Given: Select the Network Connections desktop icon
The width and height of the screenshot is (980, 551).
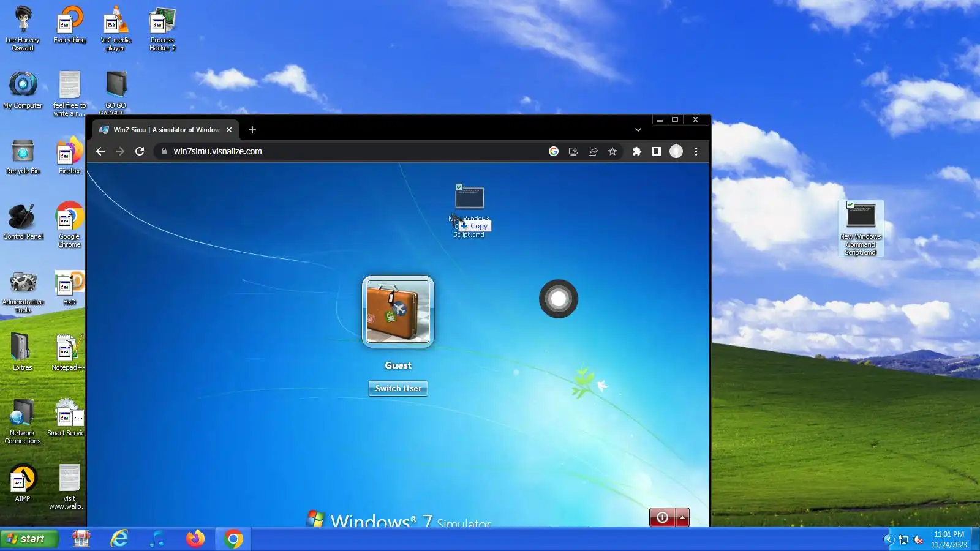Looking at the screenshot, I should [23, 421].
